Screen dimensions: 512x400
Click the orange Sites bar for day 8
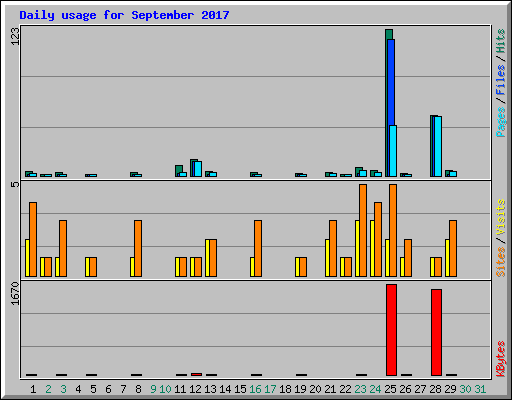click(138, 248)
